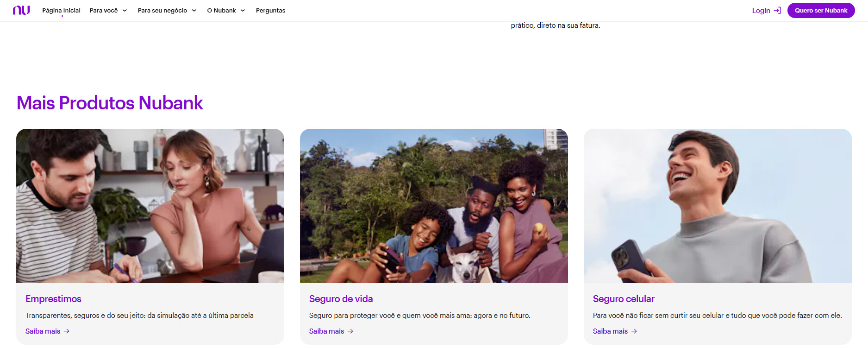
Task: Click arrow icon beside Seguro celular Saiba mais
Action: (634, 331)
